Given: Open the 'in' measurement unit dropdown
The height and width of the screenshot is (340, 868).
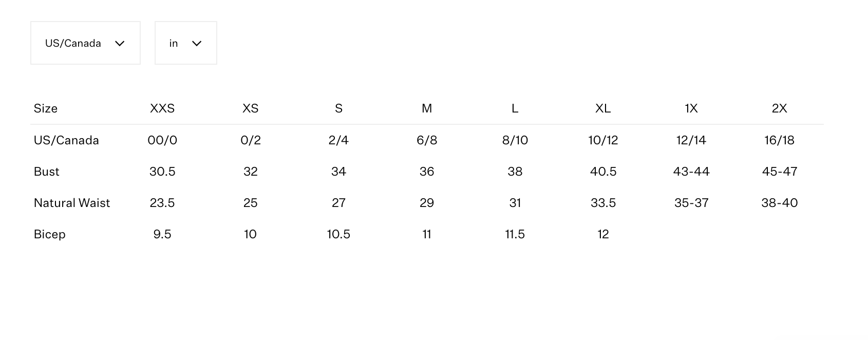Looking at the screenshot, I should [185, 43].
